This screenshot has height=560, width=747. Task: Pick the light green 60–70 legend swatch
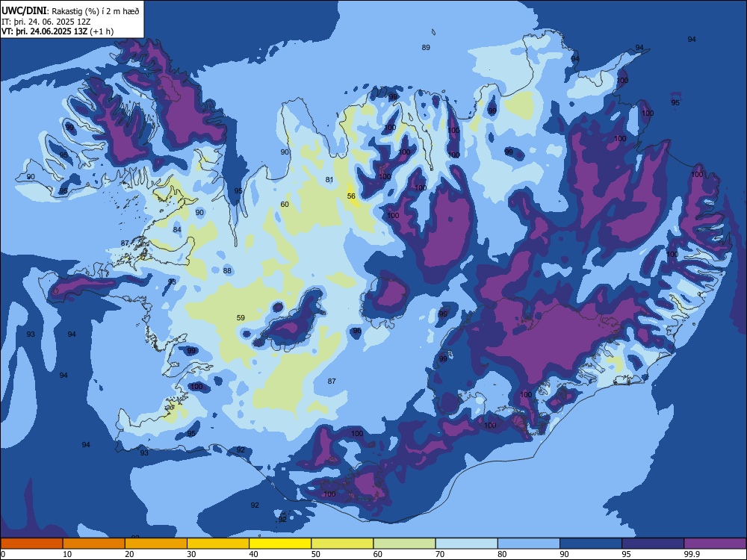(x=404, y=543)
